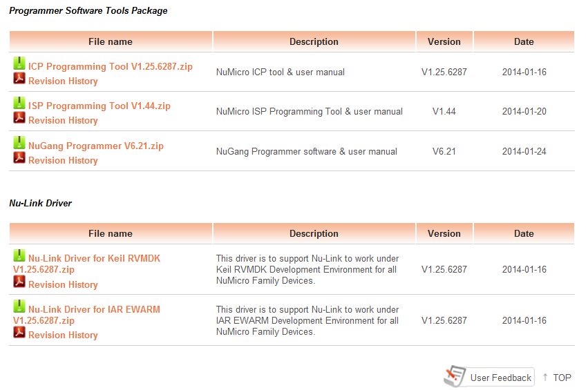588x390 pixels.
Task: Click PDF icon under NuGang Programmer
Action: [19, 157]
